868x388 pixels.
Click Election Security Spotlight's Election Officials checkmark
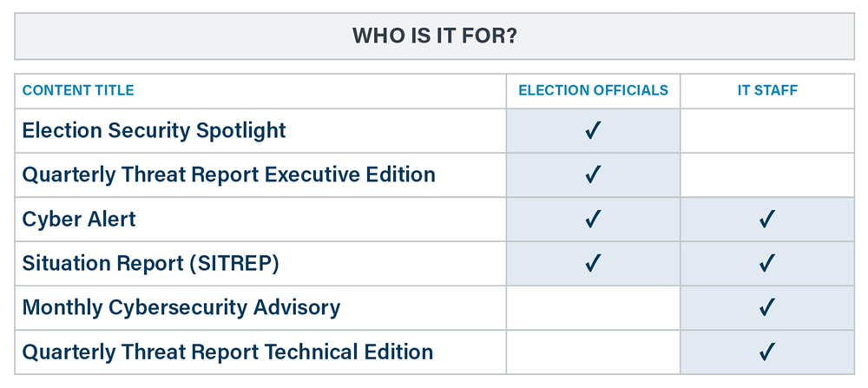[x=593, y=130]
